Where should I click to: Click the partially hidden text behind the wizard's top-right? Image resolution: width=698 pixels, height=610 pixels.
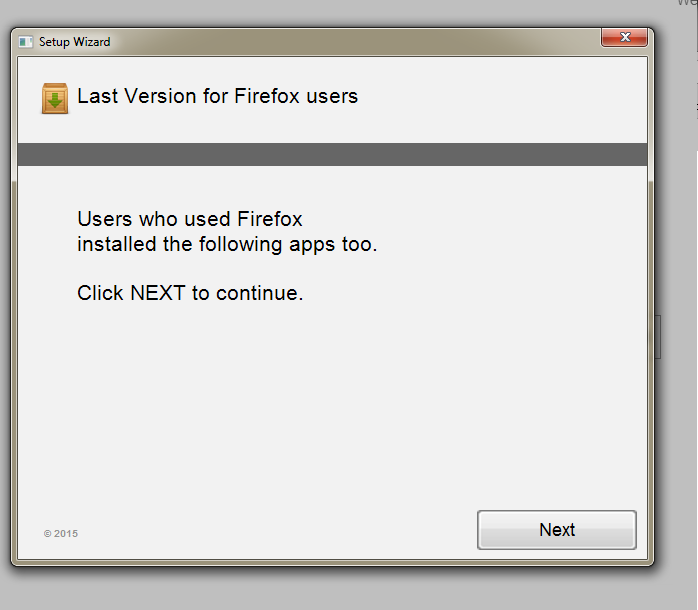coord(686,3)
